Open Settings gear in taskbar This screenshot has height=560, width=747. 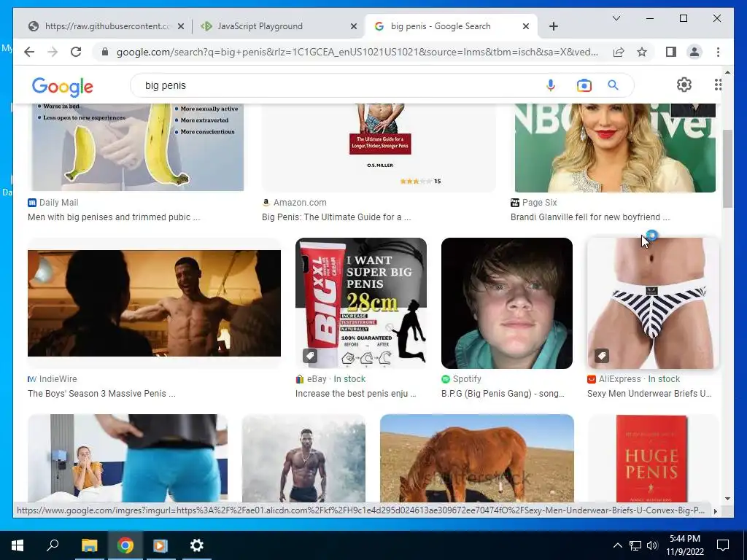click(197, 545)
